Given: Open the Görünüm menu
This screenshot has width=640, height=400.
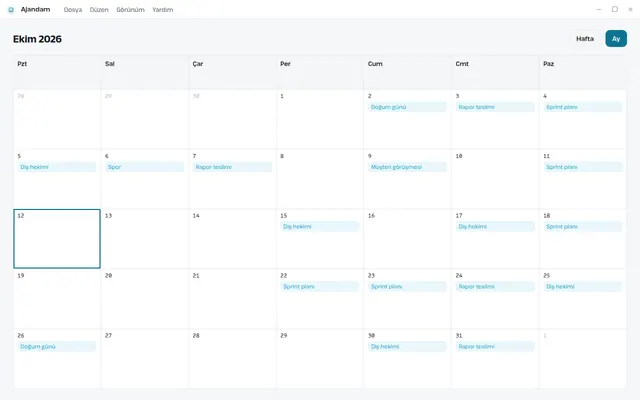Looking at the screenshot, I should click(130, 10).
